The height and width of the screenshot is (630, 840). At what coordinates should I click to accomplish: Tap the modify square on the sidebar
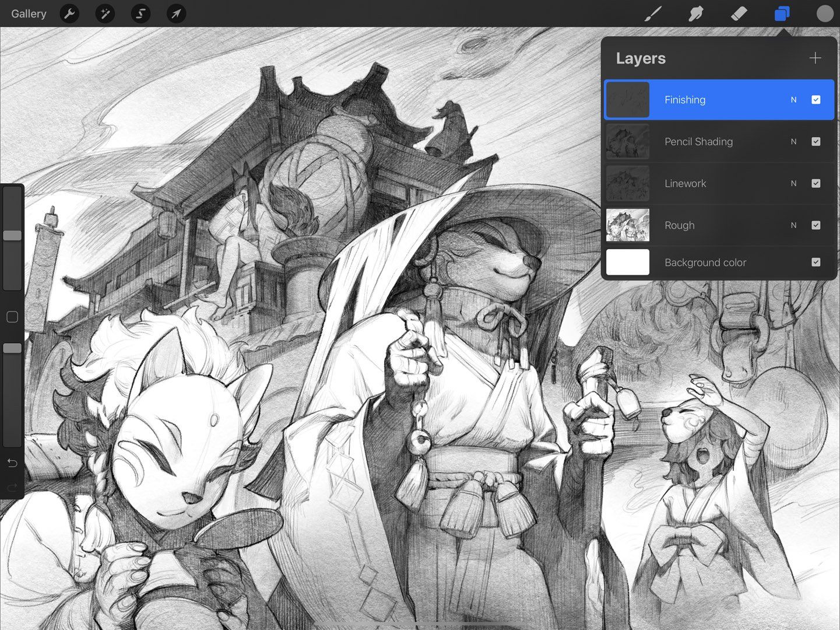(12, 317)
